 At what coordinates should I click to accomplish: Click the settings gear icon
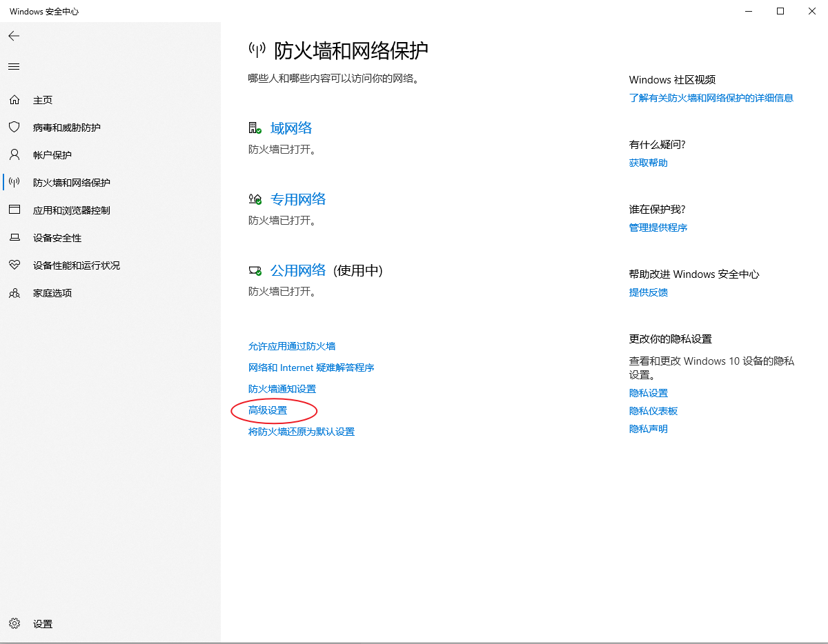click(x=14, y=624)
